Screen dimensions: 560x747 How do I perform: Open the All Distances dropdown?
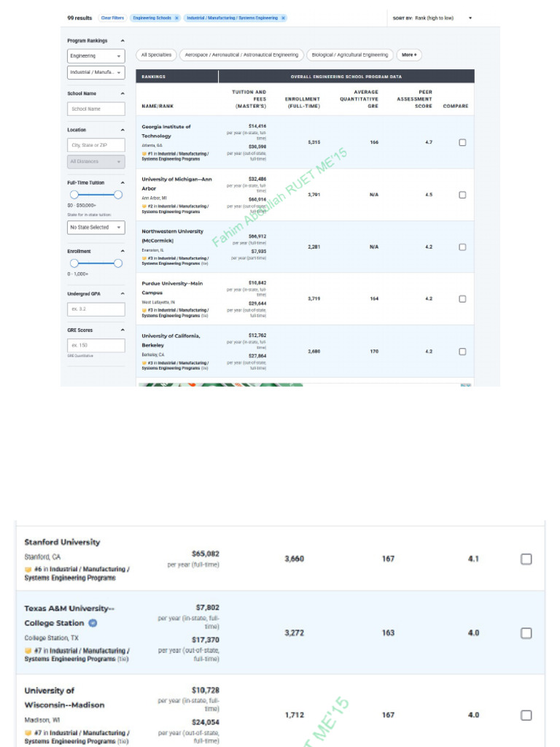96,161
